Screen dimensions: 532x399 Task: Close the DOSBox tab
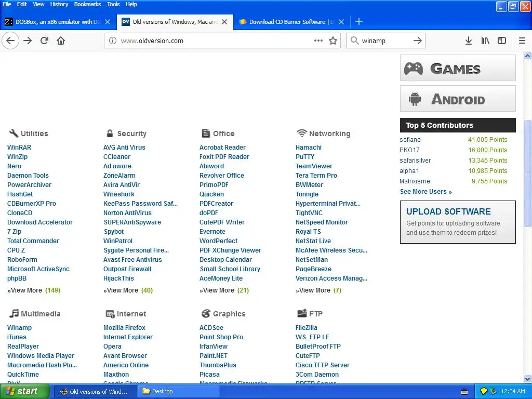coord(108,22)
